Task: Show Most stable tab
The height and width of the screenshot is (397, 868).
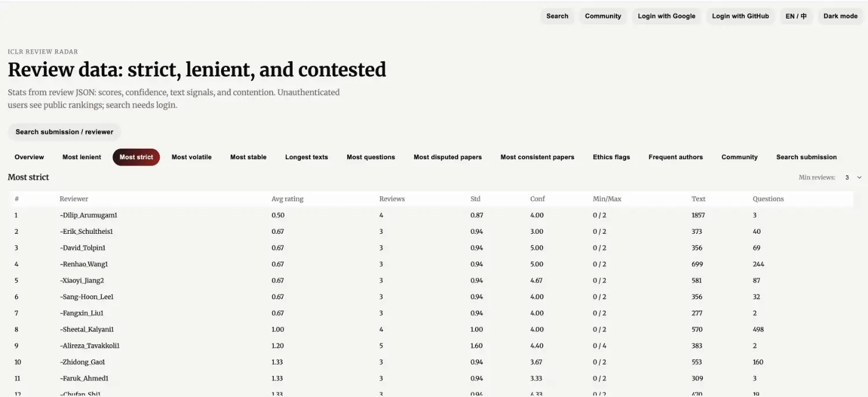Action: [x=248, y=157]
